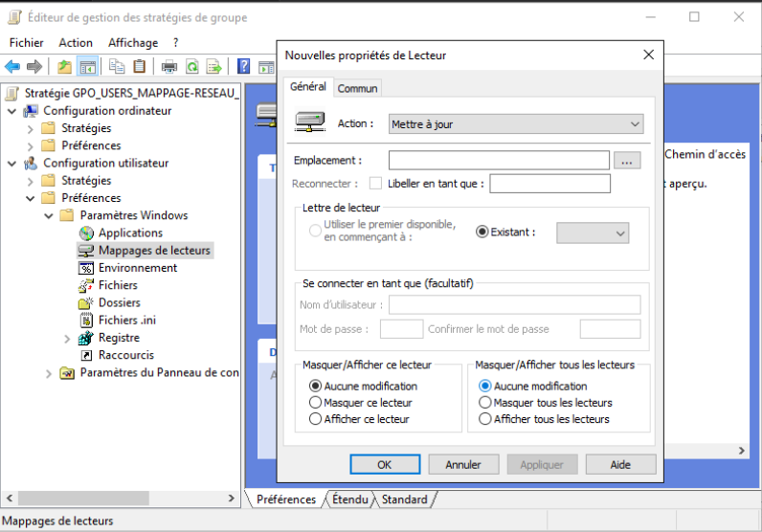762x532 pixels.
Task: Click the OK button
Action: coord(385,464)
